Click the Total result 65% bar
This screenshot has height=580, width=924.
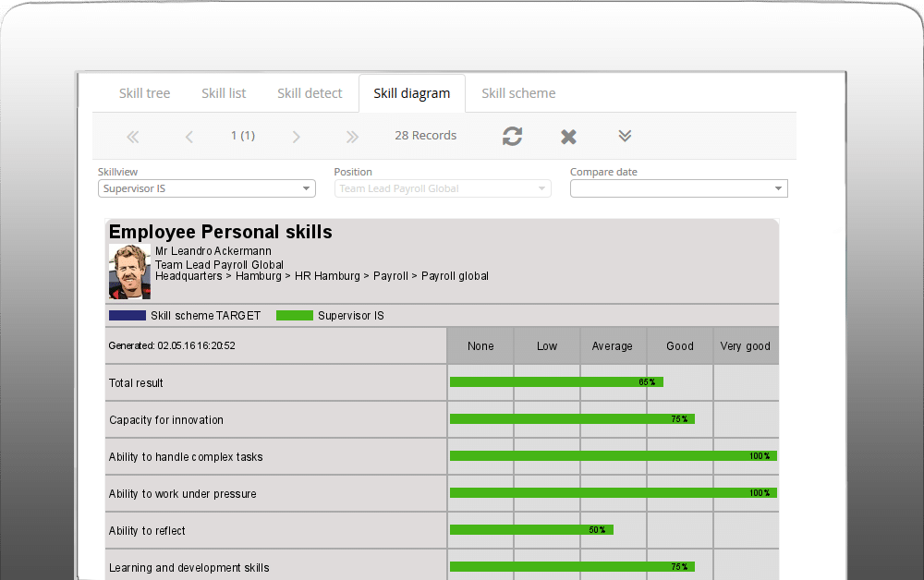click(x=556, y=382)
